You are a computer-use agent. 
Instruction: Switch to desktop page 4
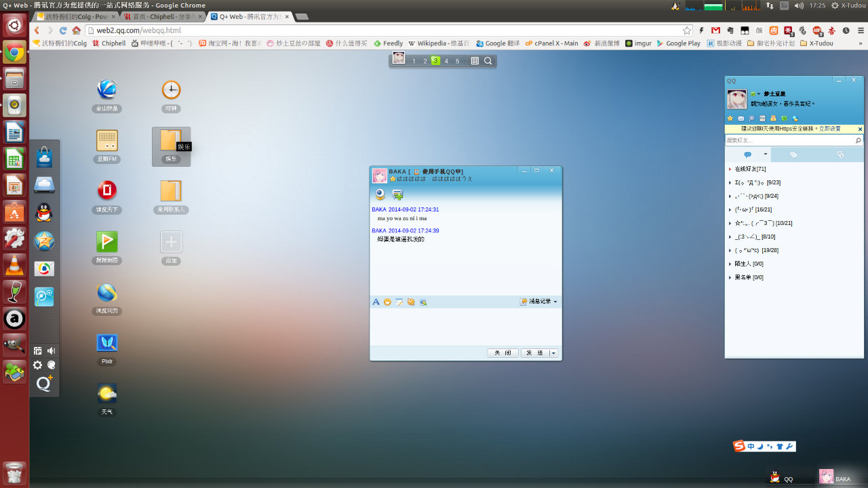[x=446, y=61]
